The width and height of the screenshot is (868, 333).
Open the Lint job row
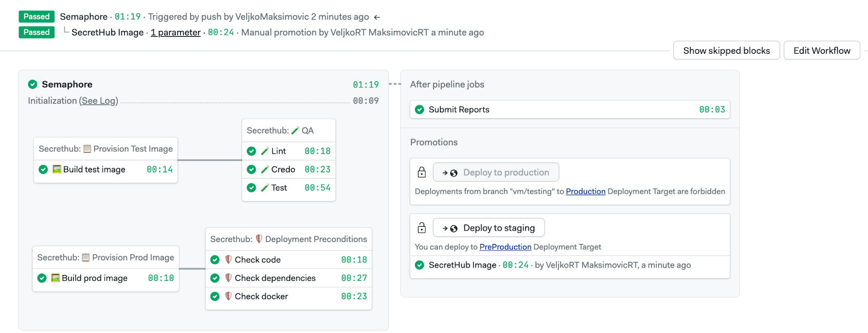click(289, 151)
